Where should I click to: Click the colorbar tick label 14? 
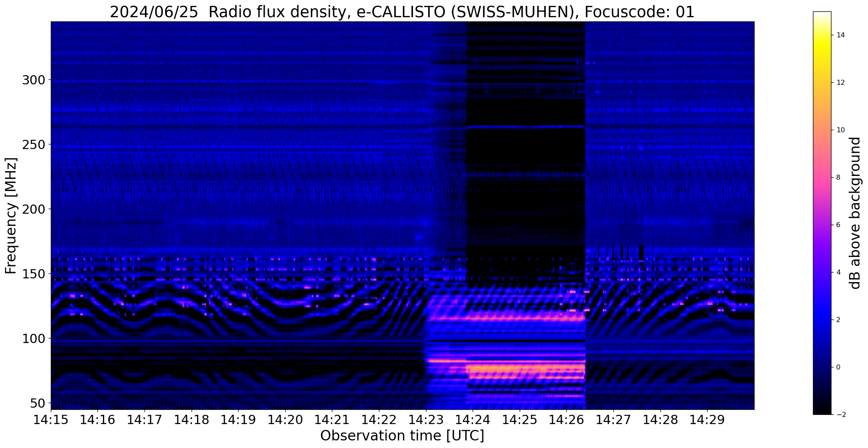[841, 35]
